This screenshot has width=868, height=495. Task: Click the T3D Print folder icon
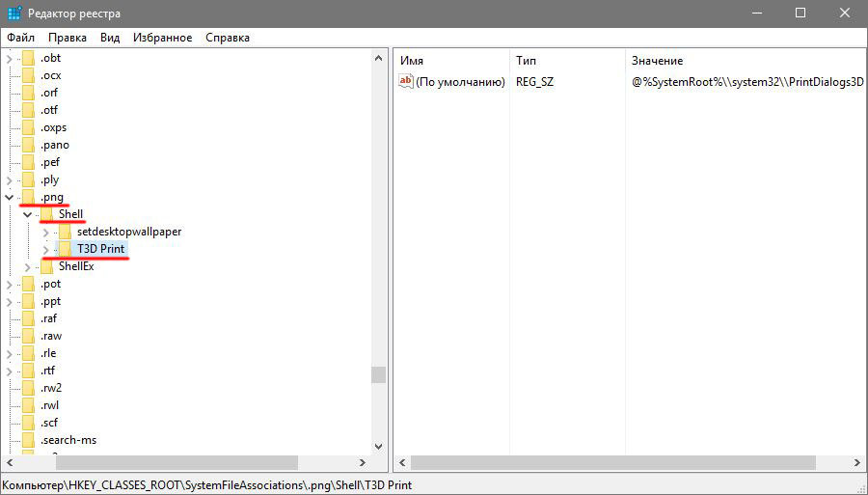65,249
